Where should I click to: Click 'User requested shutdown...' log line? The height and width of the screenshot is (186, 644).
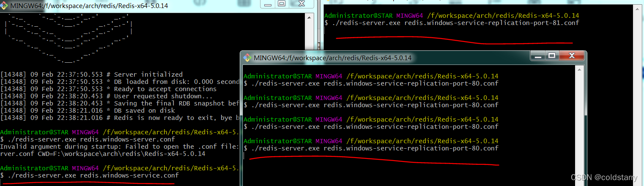(106, 96)
